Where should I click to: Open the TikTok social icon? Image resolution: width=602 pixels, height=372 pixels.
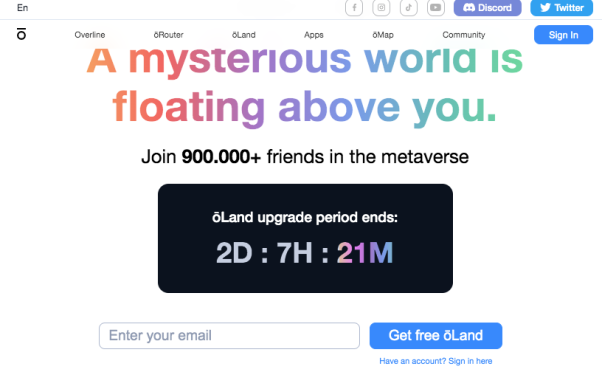[x=408, y=7]
